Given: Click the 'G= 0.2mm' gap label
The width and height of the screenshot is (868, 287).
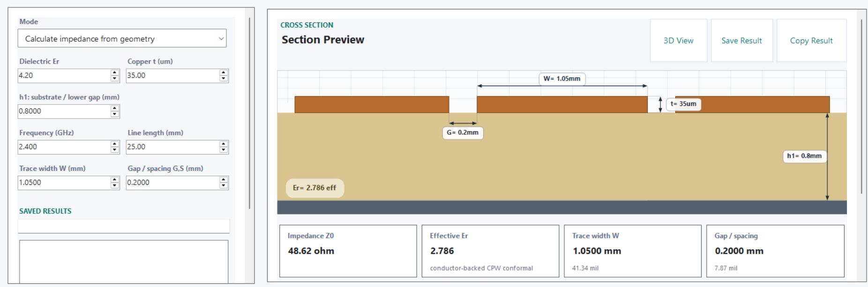Looking at the screenshot, I should (x=463, y=132).
